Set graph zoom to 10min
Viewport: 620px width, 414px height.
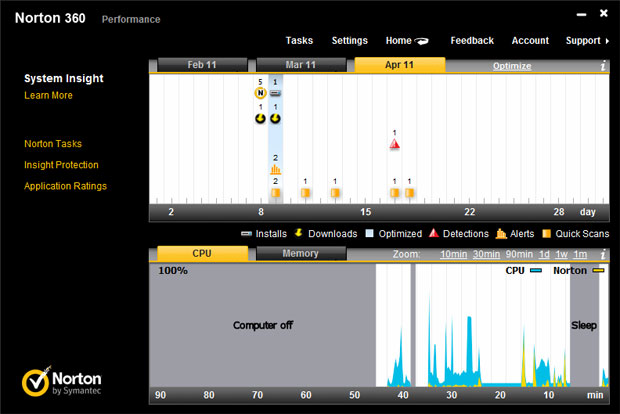tap(454, 254)
